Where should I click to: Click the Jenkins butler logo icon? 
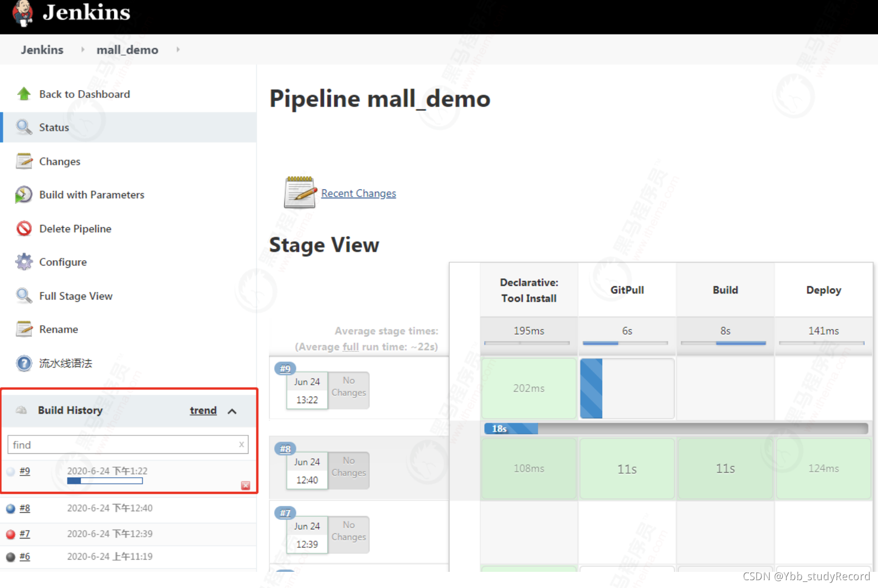23,13
